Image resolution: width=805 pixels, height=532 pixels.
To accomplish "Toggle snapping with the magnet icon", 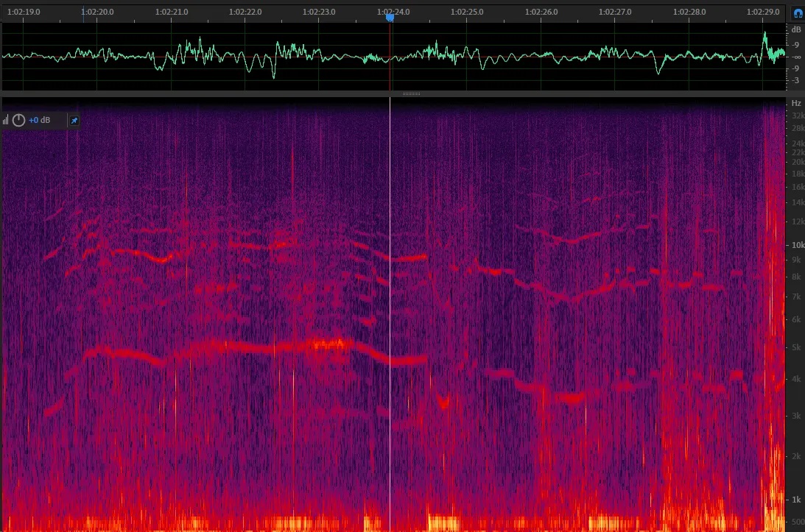I will (797, 13).
